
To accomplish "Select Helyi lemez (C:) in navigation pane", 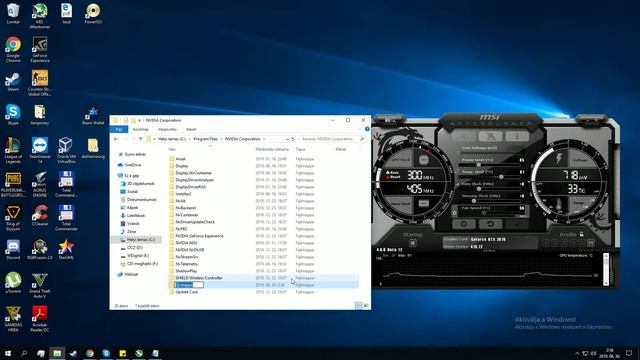I will [140, 240].
